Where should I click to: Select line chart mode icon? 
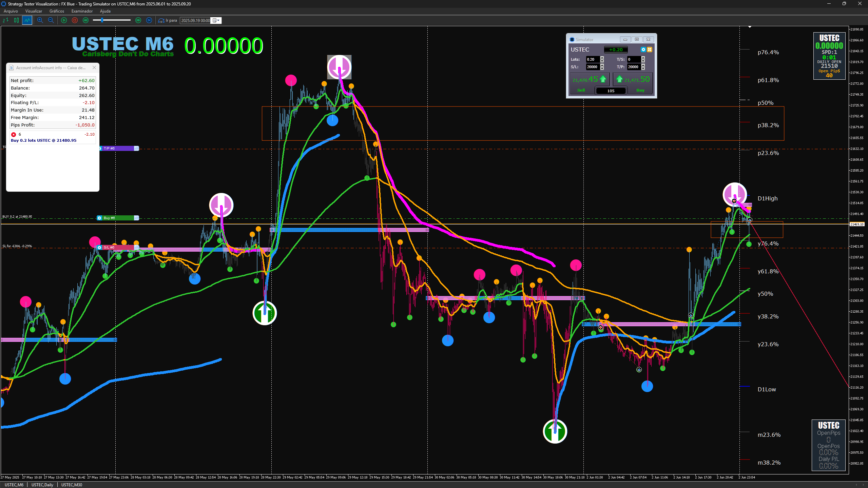click(27, 20)
